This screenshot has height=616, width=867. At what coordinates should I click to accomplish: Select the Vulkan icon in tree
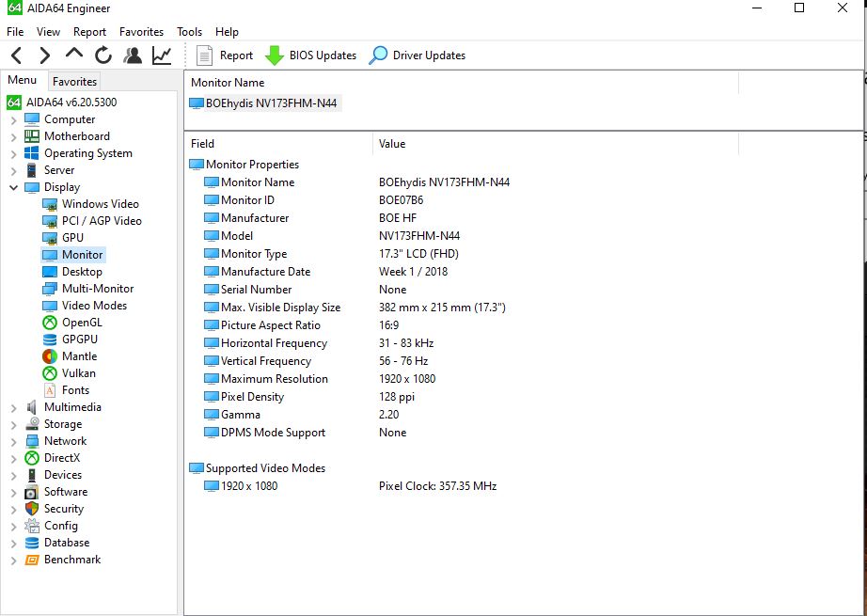(50, 373)
